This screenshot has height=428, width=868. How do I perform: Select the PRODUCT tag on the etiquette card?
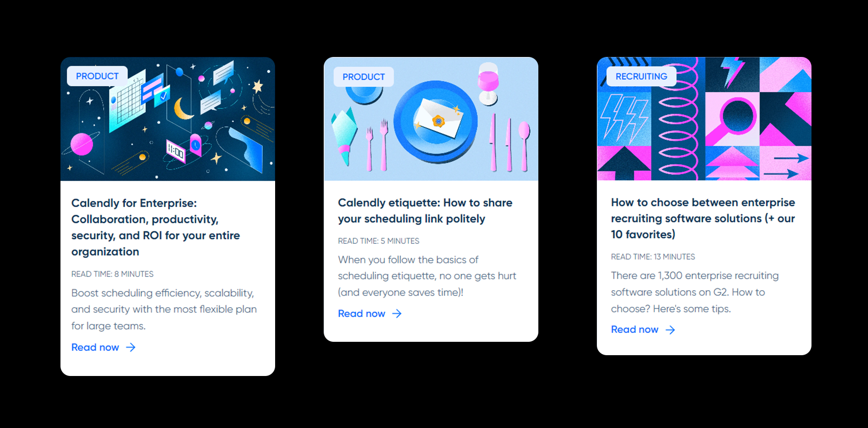[363, 77]
